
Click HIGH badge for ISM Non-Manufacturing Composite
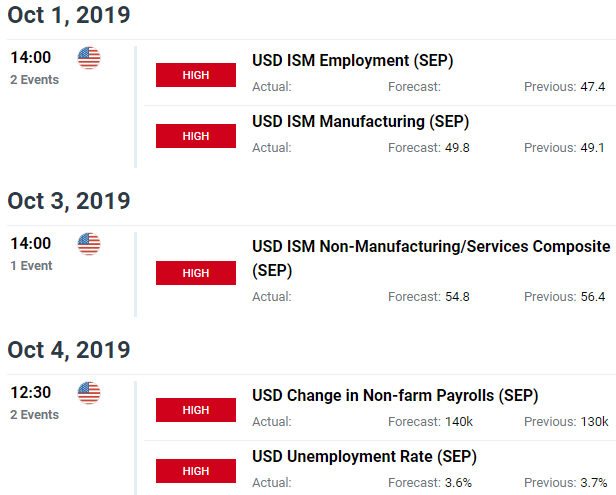(x=196, y=273)
